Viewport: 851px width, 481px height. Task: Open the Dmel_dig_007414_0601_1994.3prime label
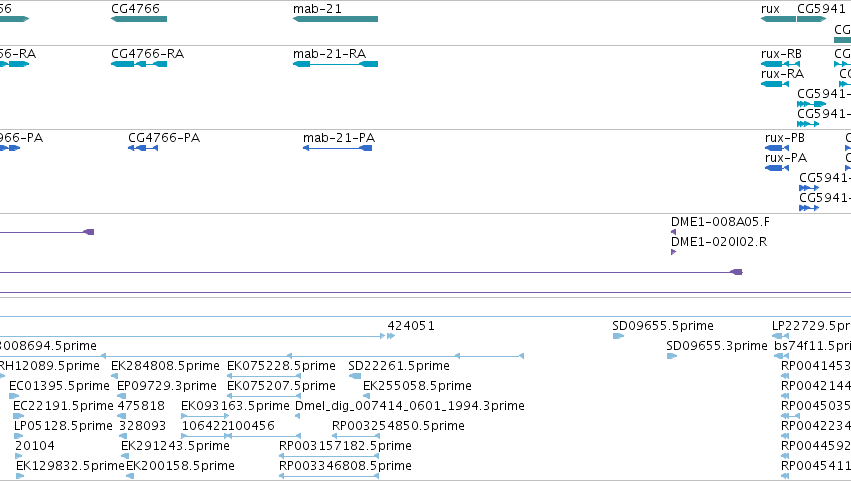click(x=410, y=406)
